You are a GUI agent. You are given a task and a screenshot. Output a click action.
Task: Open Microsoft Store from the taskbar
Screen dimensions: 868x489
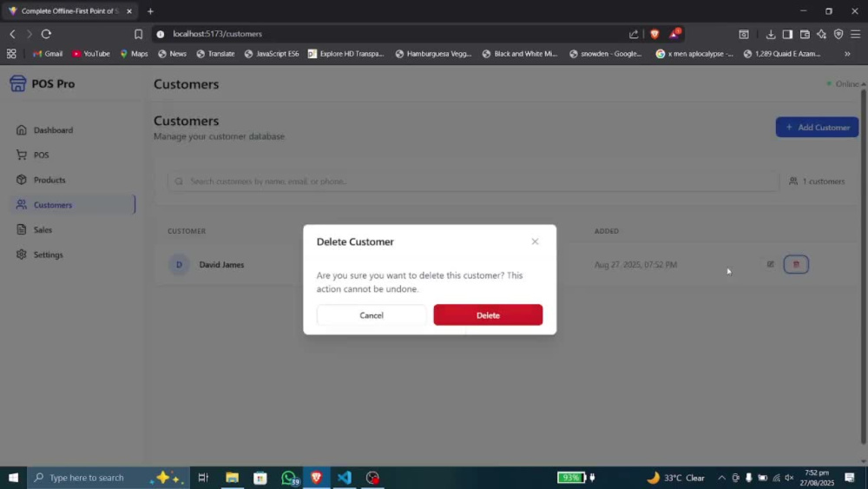(x=260, y=478)
